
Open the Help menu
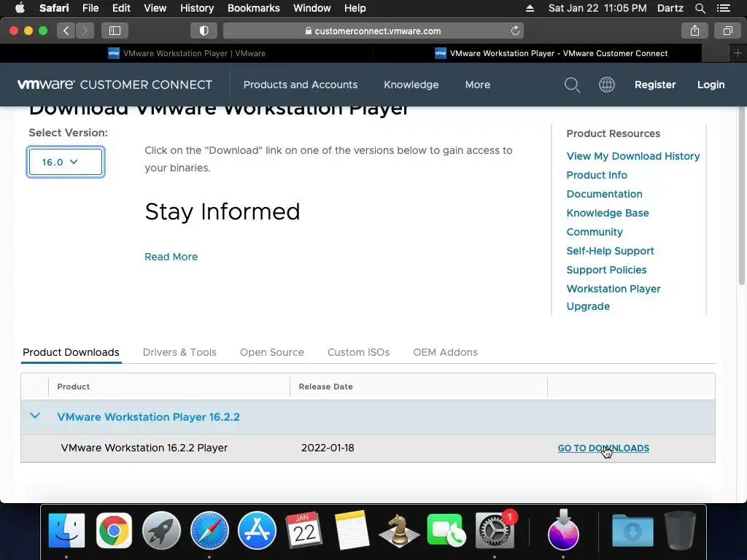[x=355, y=8]
